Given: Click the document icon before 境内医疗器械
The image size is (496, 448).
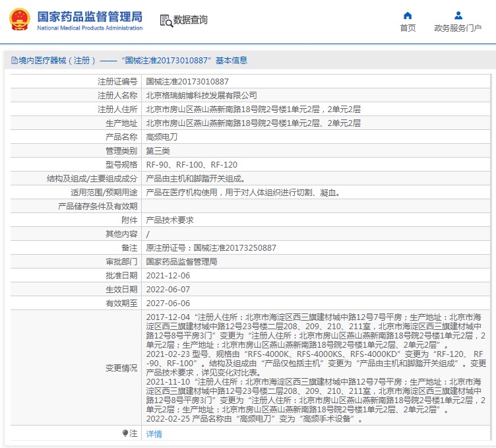Looking at the screenshot, I should click(x=13, y=61).
